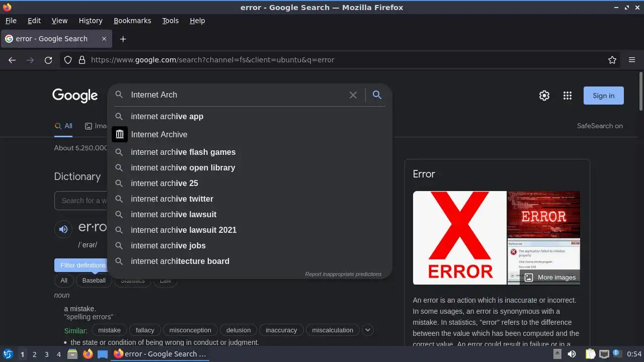The image size is (644, 362).
Task: Open Google settings gear
Action: [544, 96]
